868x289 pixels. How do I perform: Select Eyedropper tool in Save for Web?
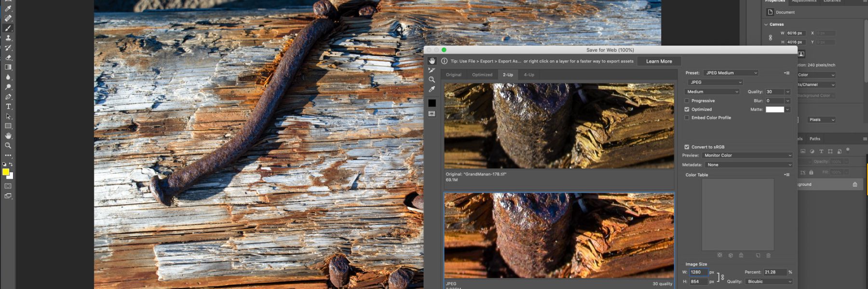click(432, 90)
